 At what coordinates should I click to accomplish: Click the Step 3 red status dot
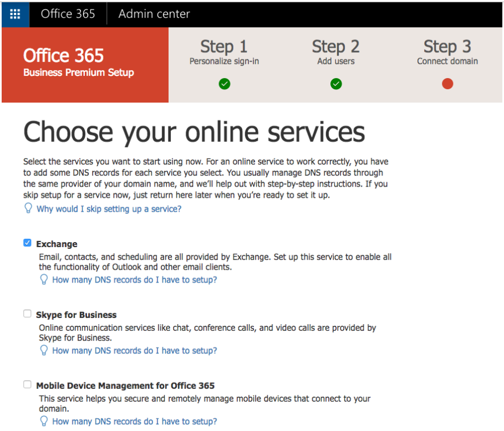pyautogui.click(x=447, y=84)
